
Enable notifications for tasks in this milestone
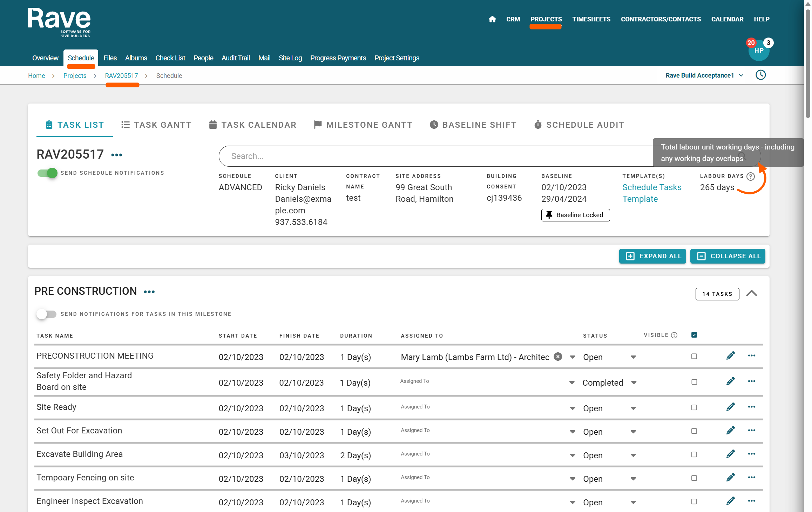46,314
